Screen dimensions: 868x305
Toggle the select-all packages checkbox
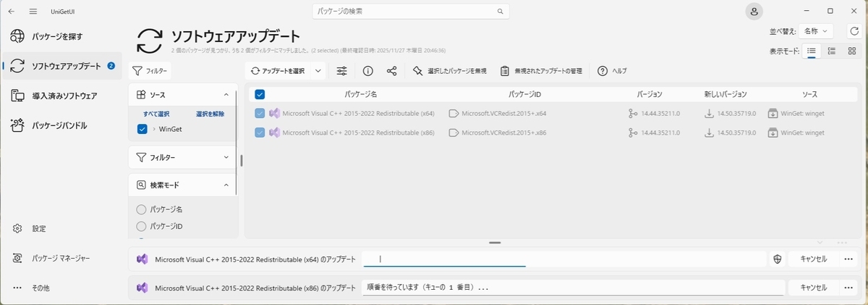[x=260, y=94]
